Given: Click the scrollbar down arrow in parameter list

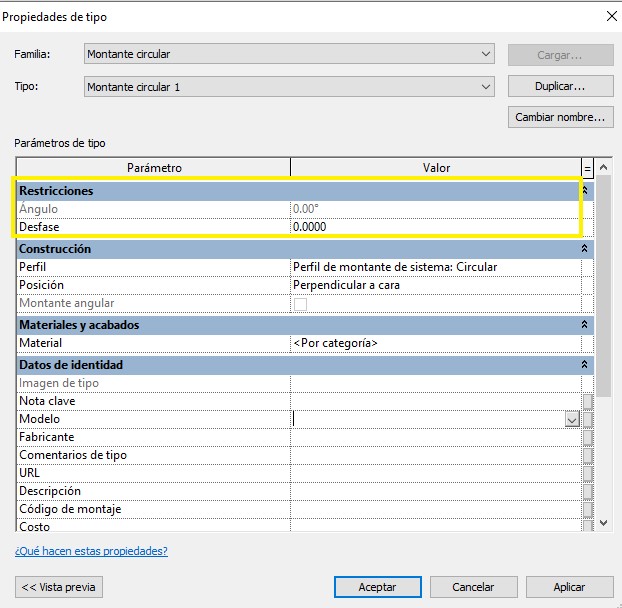Looking at the screenshot, I should (x=602, y=522).
